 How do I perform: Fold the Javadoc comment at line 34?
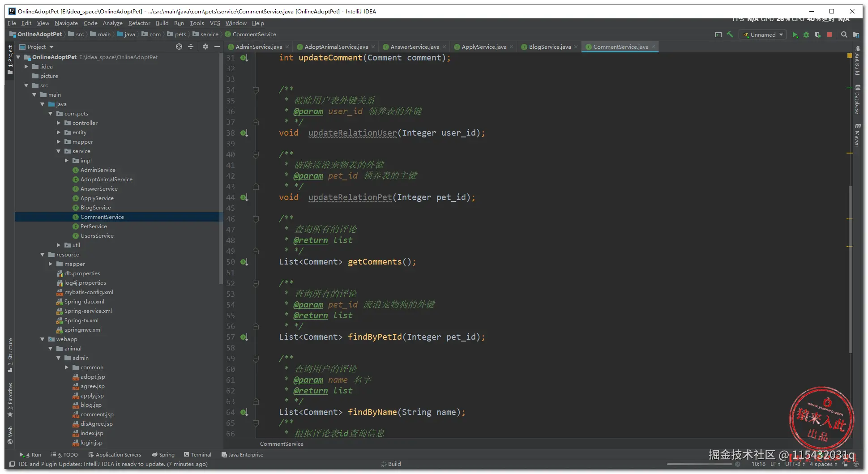click(256, 90)
